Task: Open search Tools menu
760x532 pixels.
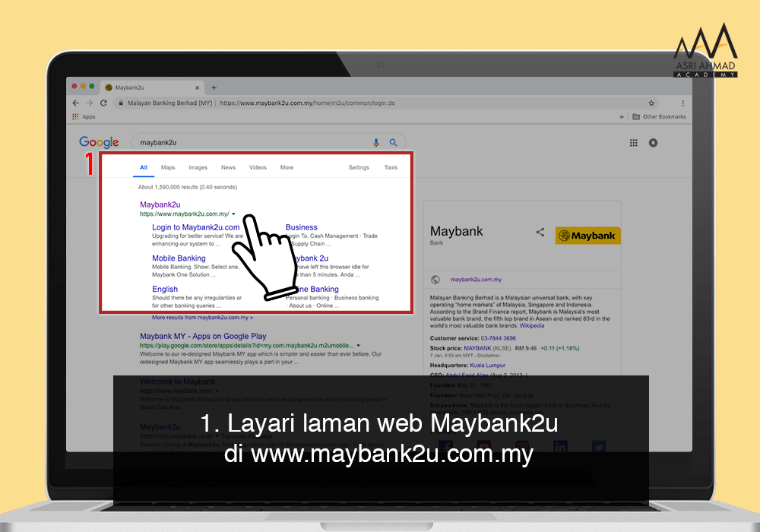Action: (x=391, y=167)
